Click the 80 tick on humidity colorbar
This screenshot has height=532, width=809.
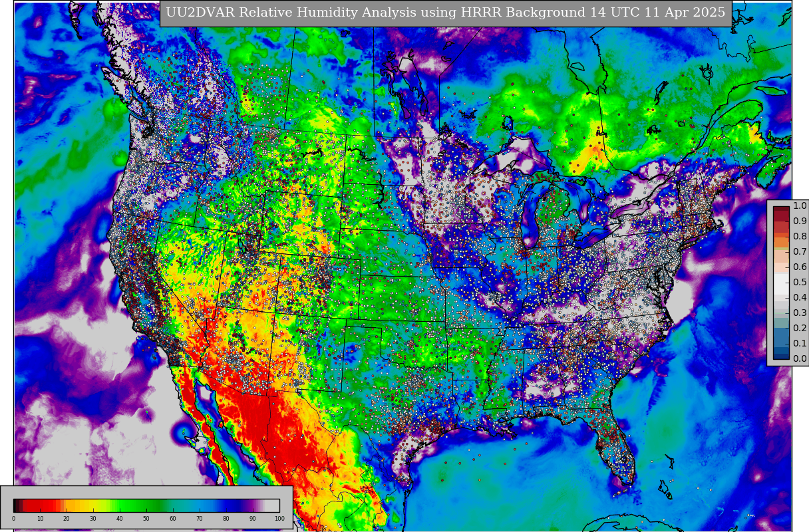point(226,519)
